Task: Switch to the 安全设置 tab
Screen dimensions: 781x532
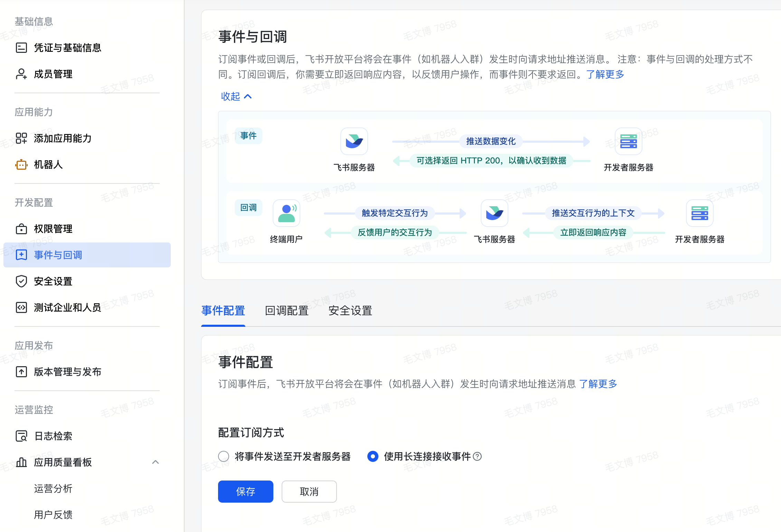Action: [x=350, y=311]
